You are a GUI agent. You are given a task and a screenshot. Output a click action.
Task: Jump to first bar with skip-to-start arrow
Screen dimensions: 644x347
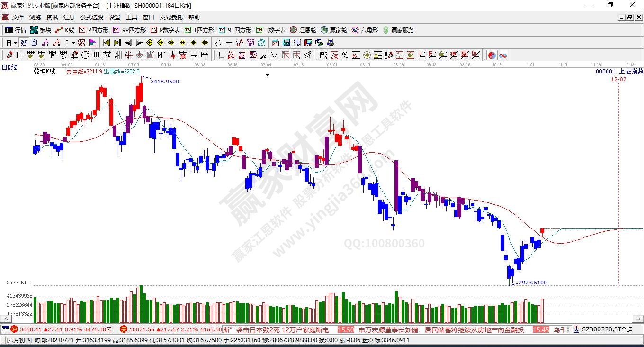point(107,43)
